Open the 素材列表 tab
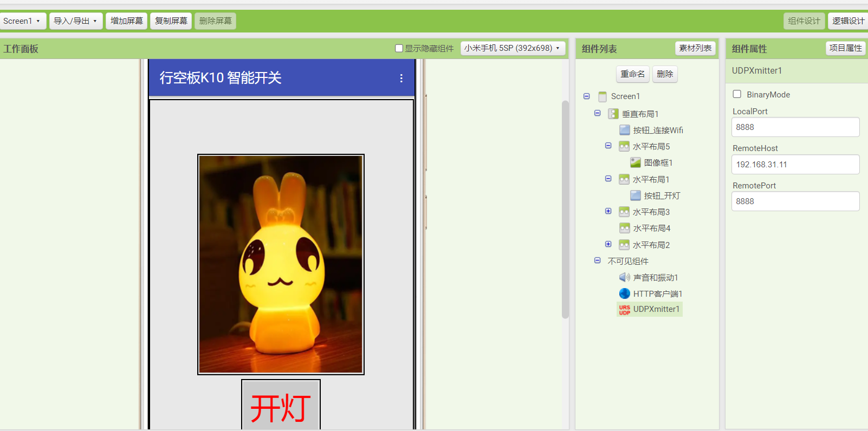Viewport: 868px width, 431px height. tap(695, 48)
